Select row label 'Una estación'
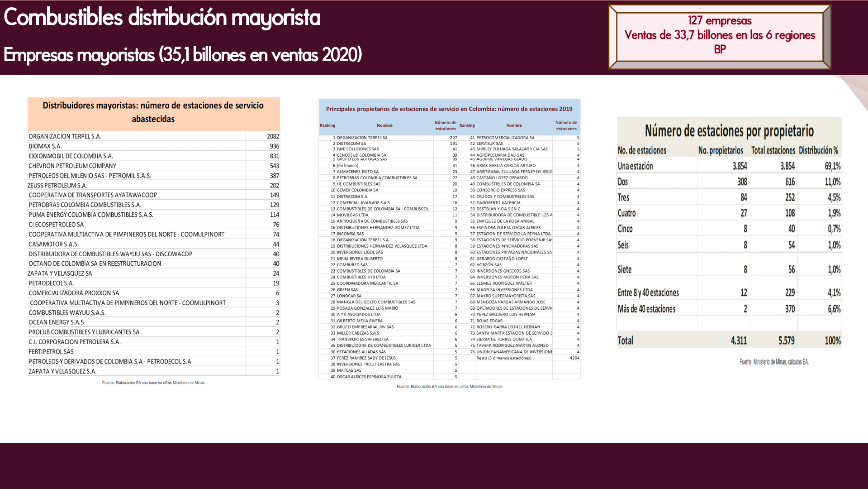This screenshot has width=868, height=489. pos(636,166)
